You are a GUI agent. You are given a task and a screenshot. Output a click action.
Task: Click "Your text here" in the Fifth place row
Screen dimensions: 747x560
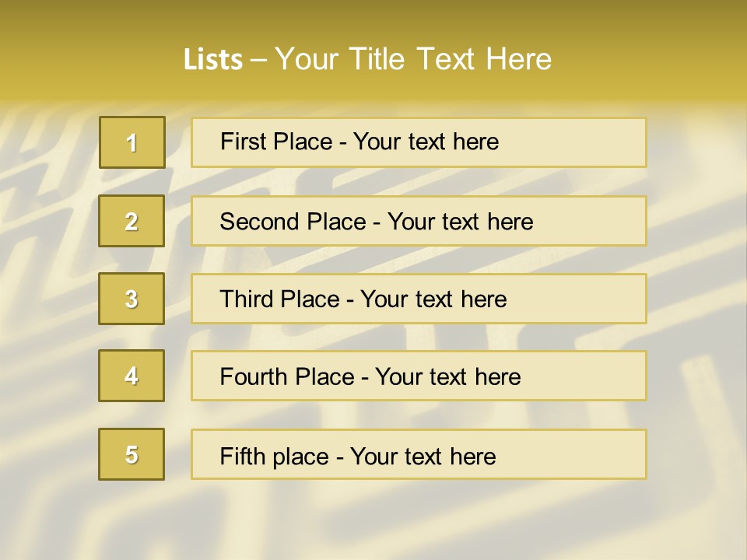click(423, 456)
